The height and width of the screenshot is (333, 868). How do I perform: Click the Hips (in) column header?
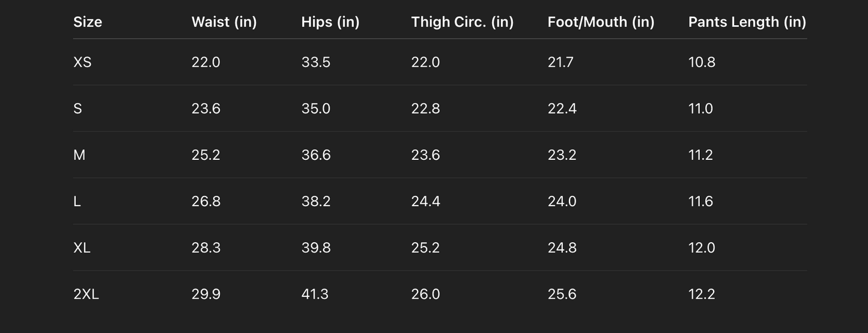330,22
